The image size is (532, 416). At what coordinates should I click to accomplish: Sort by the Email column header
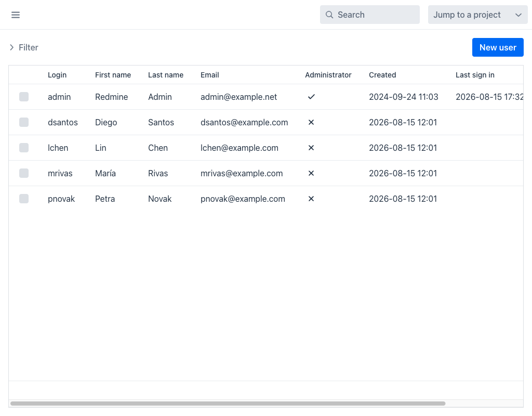tap(210, 75)
